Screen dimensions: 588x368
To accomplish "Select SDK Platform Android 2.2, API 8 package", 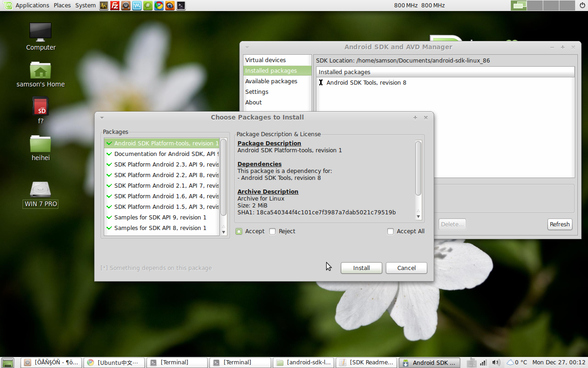I will pos(162,175).
